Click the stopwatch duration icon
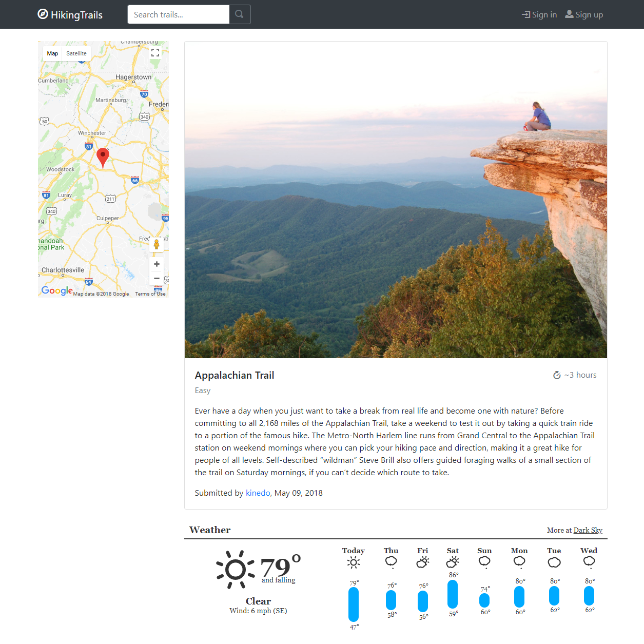 tap(557, 375)
